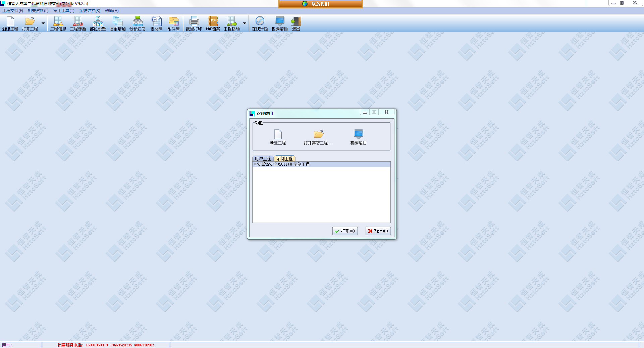Select 《安徽省安全(2011)》示例工程 list row
Viewport: 644px width, 348px height.
(321, 164)
